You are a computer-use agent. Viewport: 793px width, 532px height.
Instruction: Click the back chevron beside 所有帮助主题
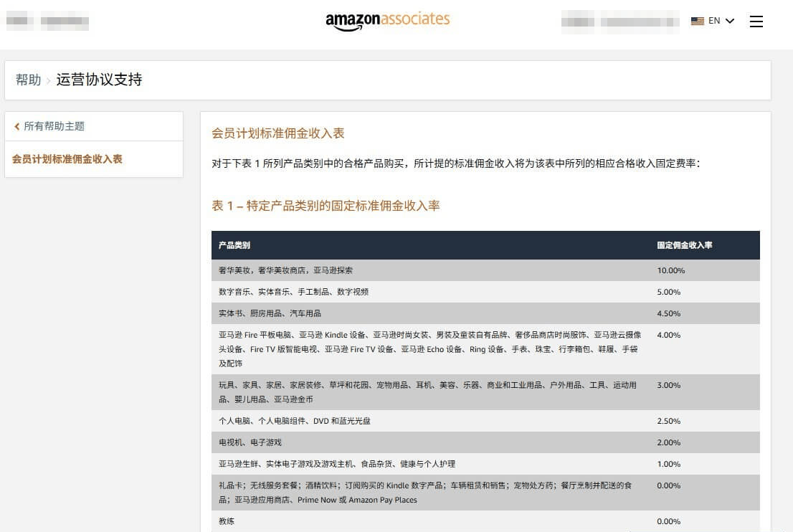coord(16,126)
